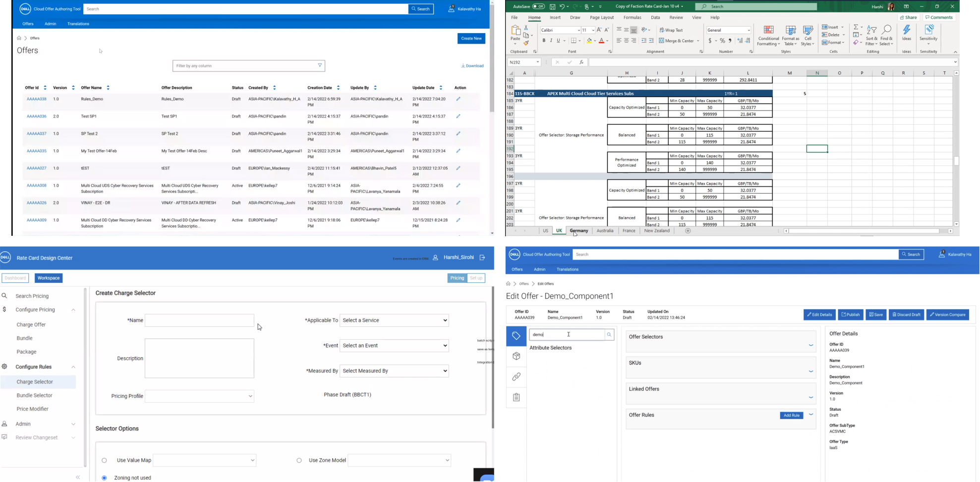Expand the Offer Selectors panel
This screenshot has height=482, width=980.
tap(811, 345)
